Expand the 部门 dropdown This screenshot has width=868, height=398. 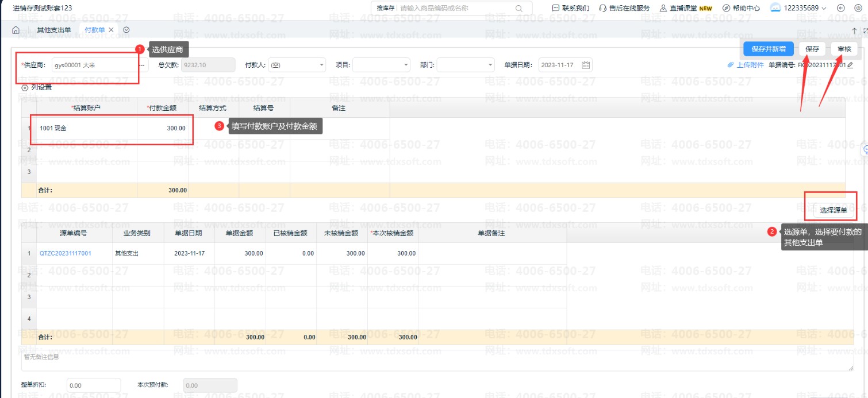490,65
